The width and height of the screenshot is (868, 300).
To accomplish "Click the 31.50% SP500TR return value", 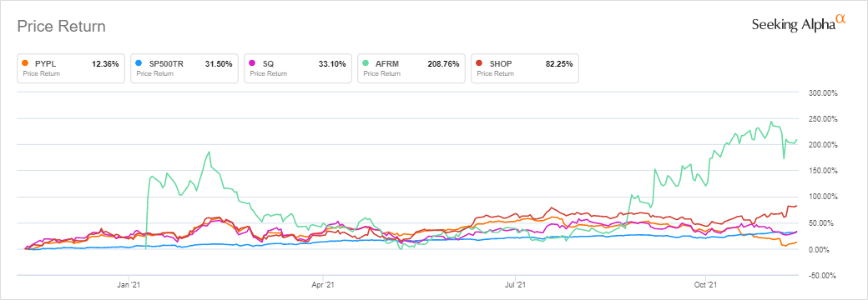I will point(219,64).
